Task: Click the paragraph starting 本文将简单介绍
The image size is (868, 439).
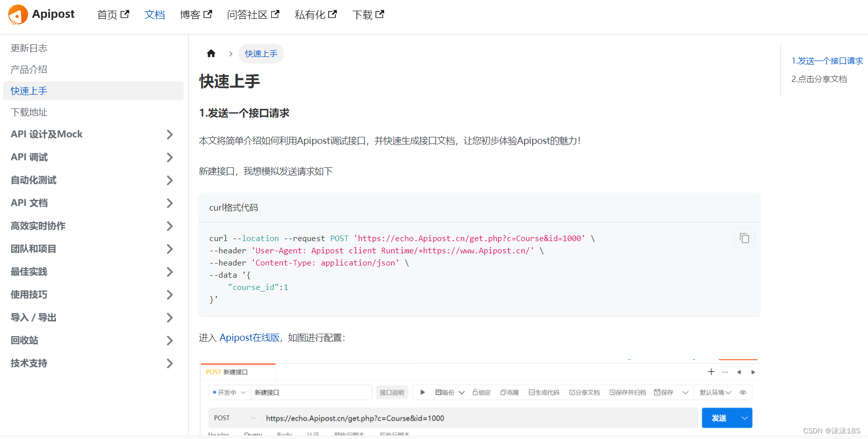Action: pos(390,140)
